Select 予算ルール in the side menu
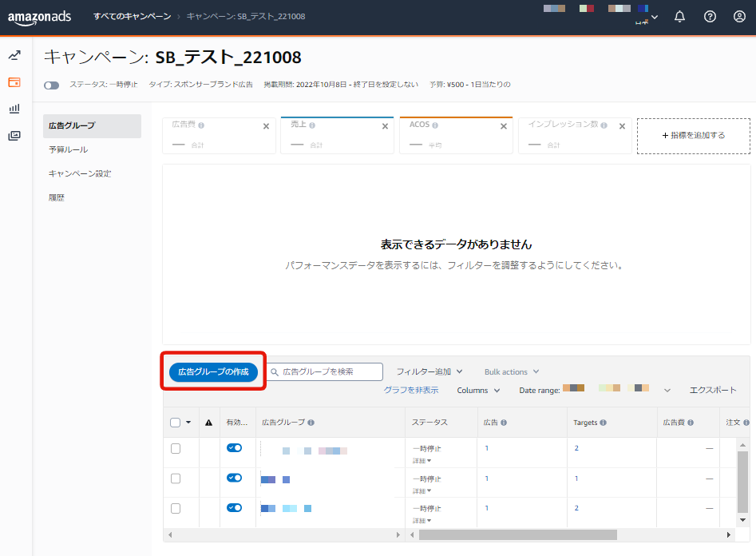This screenshot has width=756, height=556. click(69, 149)
